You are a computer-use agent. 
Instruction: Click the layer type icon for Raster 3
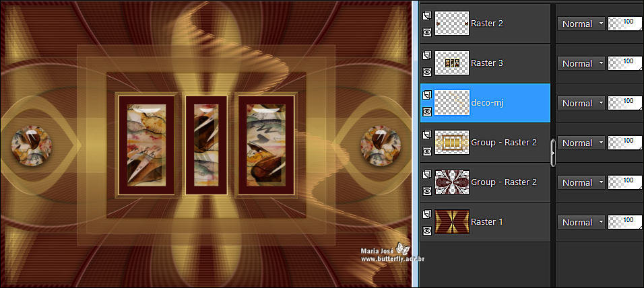[427, 55]
